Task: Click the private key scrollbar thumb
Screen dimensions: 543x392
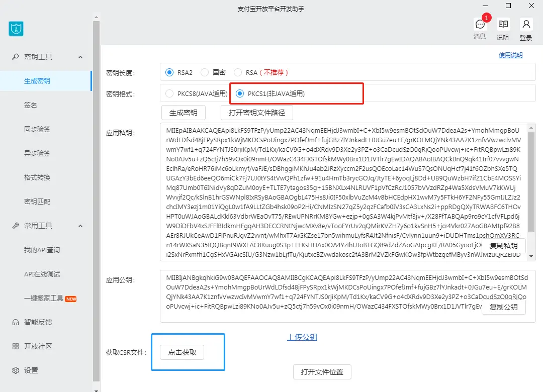Action: pyautogui.click(x=531, y=181)
